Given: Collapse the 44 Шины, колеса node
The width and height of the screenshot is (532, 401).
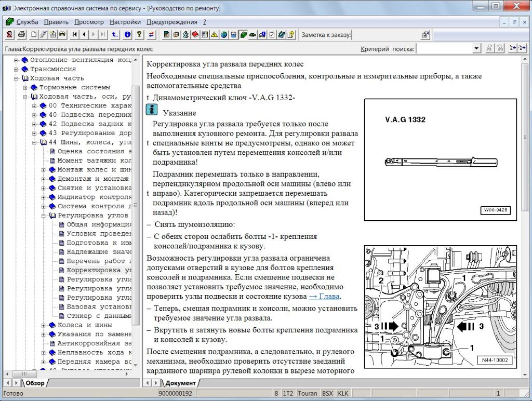Looking at the screenshot, I should click(x=34, y=142).
